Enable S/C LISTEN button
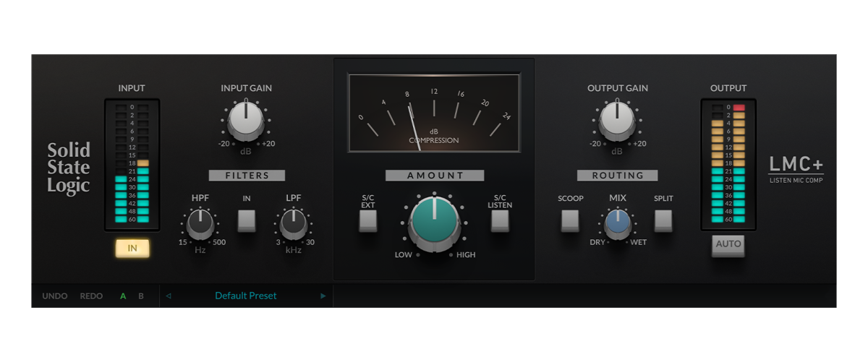 [500, 220]
